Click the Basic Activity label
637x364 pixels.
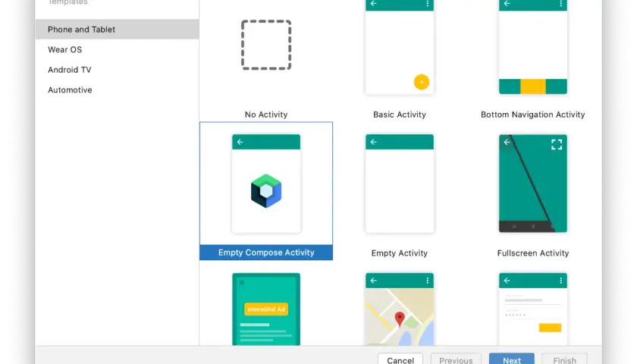click(x=400, y=115)
